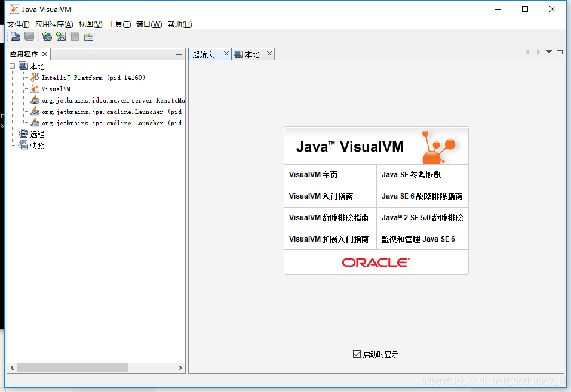Switch to the 本地 tab
The height and width of the screenshot is (392, 571).
253,54
